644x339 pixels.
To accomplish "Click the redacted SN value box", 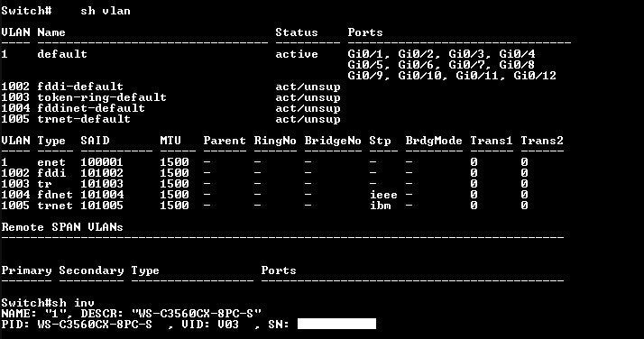I will click(x=336, y=325).
